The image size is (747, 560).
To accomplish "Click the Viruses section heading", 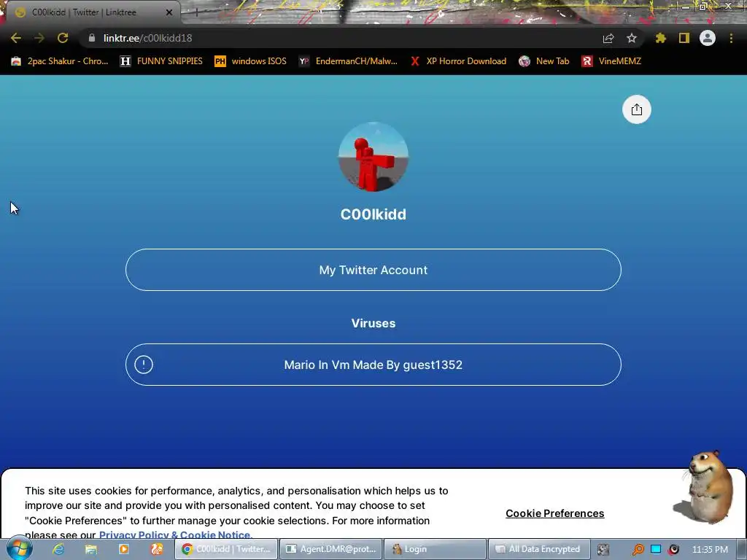I will [373, 323].
